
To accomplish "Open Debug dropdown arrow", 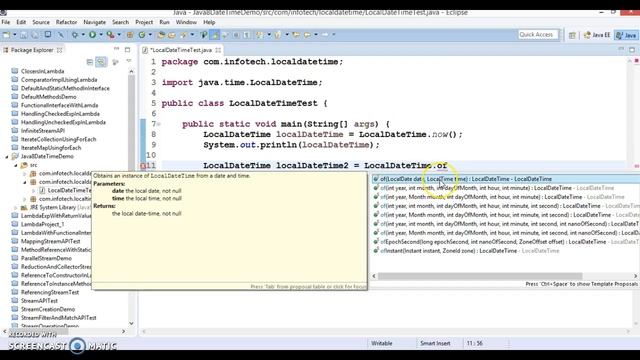I will [x=82, y=35].
